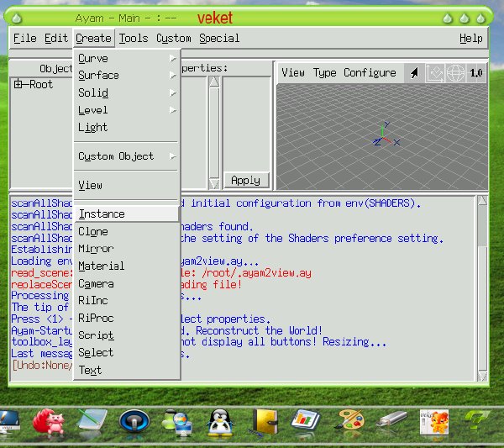Image resolution: width=504 pixels, height=448 pixels.
Task: Click the green question mark help dock icon
Action: (x=478, y=419)
